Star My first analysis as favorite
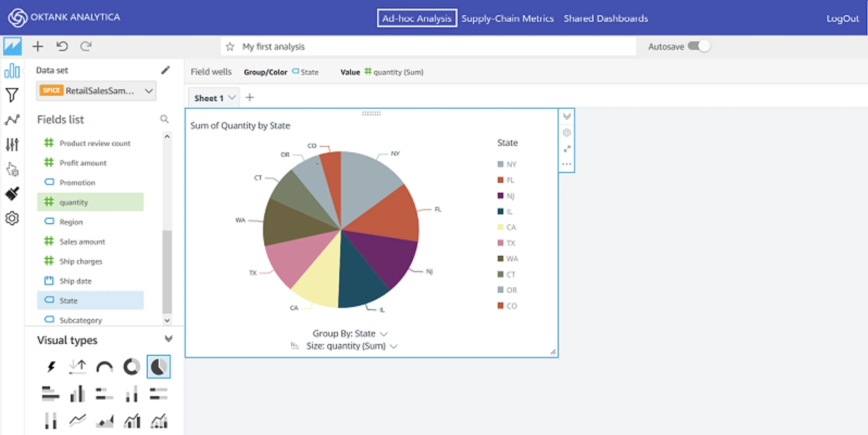Image resolution: width=868 pixels, height=435 pixels. [x=230, y=47]
